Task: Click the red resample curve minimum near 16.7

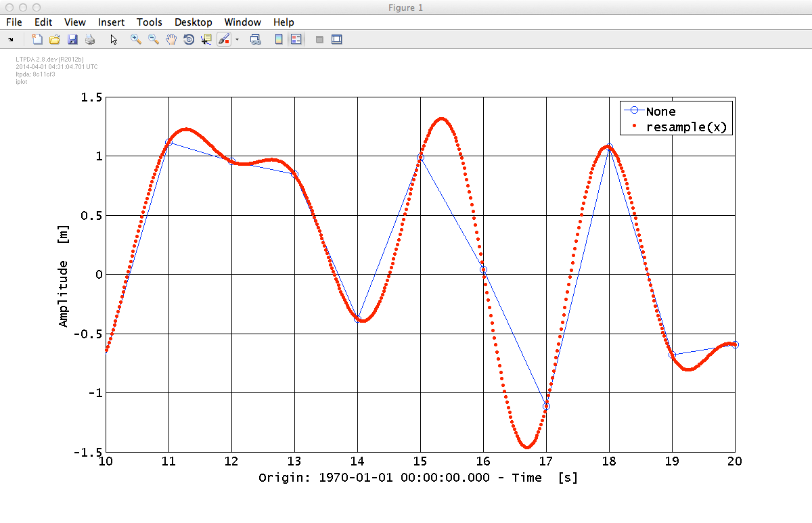Action: pyautogui.click(x=527, y=447)
